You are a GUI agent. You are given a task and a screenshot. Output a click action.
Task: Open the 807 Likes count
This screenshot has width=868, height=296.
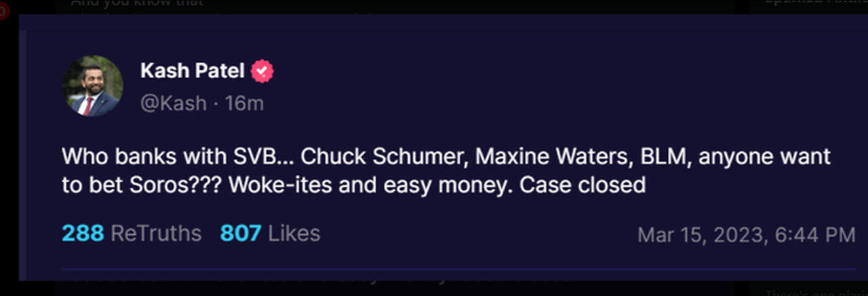241,234
